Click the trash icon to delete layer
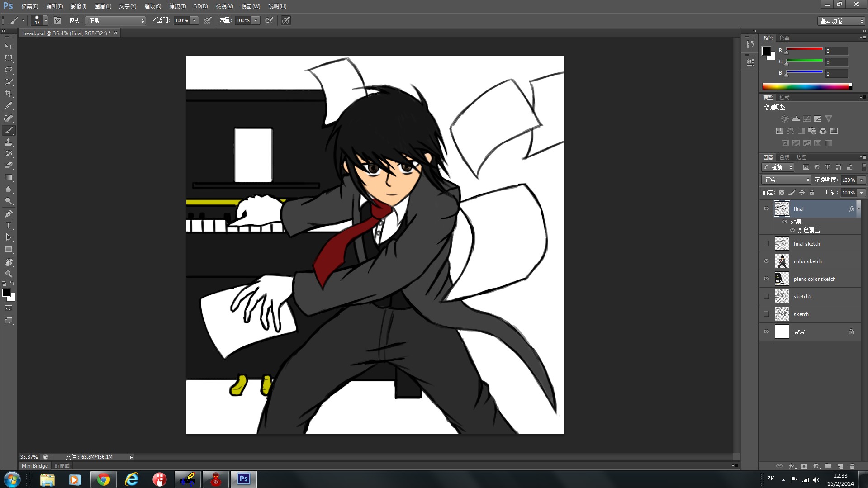The height and width of the screenshot is (488, 868). pos(852,466)
